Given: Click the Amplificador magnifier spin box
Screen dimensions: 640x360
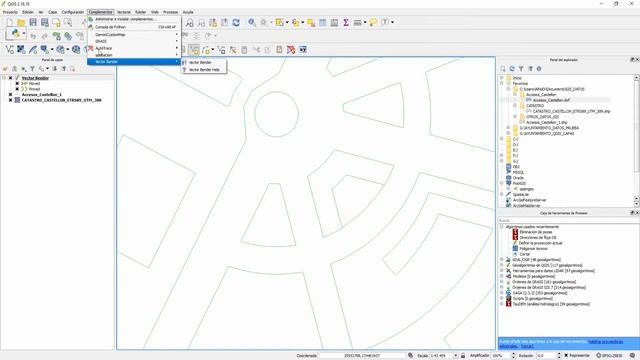Looking at the screenshot, I should [504, 356].
